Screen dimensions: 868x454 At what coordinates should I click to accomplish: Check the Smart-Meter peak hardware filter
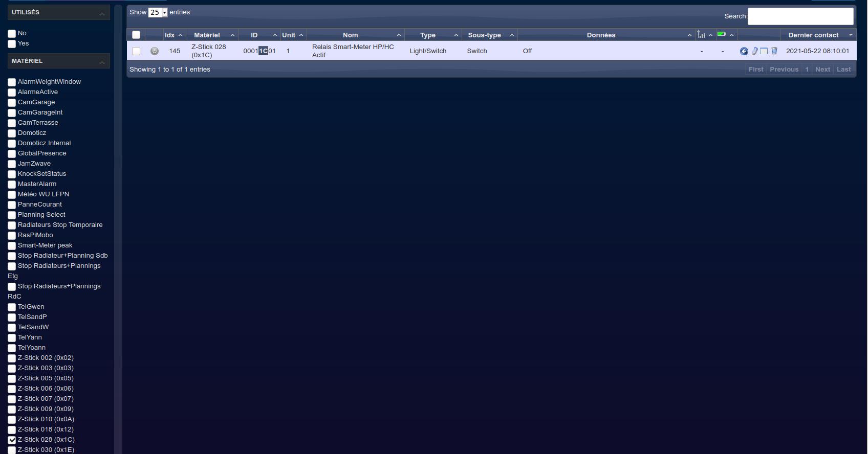12,246
